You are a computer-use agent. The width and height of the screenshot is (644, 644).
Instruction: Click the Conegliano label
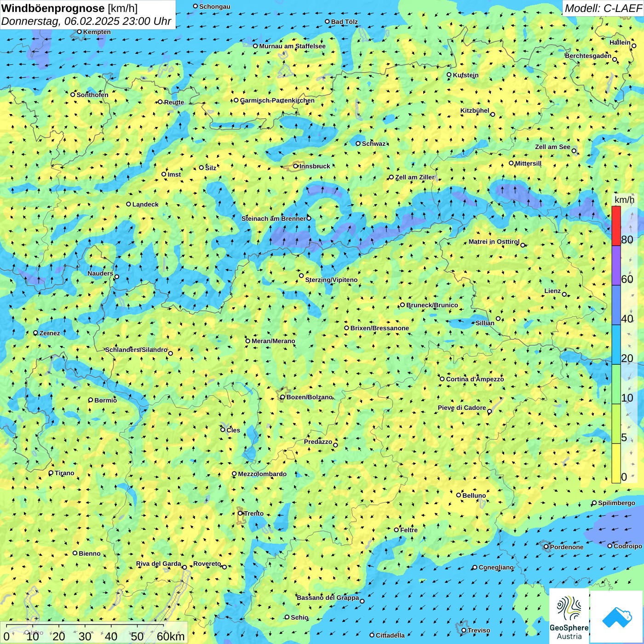[x=496, y=567]
